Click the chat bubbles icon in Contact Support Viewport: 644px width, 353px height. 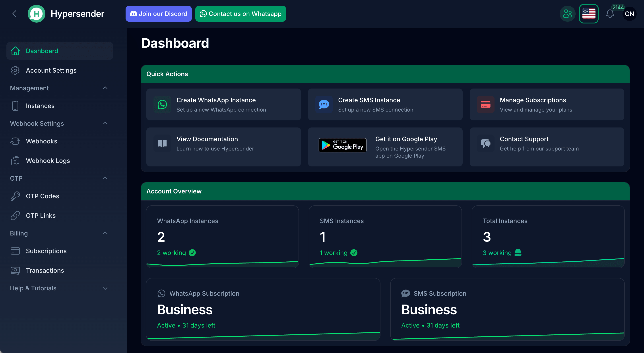click(485, 143)
